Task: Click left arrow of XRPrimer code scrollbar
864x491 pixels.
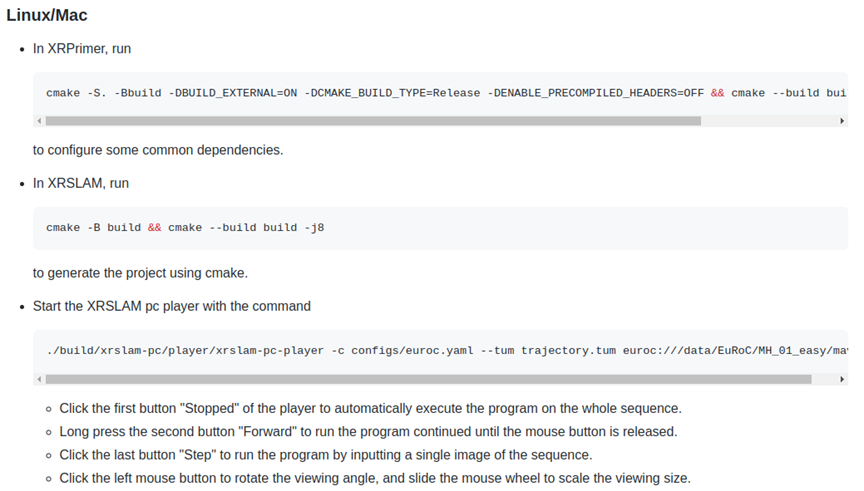Action: point(39,121)
